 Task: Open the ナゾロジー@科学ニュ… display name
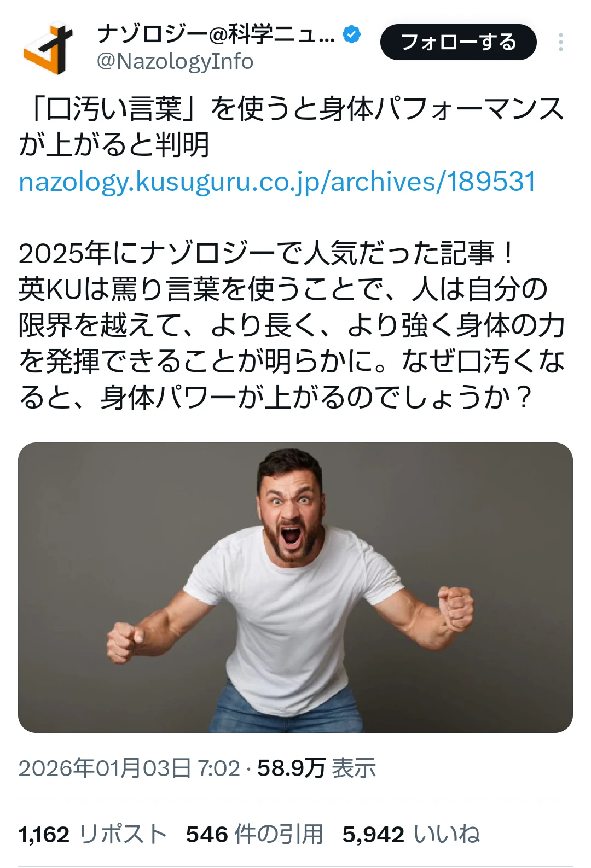click(216, 34)
